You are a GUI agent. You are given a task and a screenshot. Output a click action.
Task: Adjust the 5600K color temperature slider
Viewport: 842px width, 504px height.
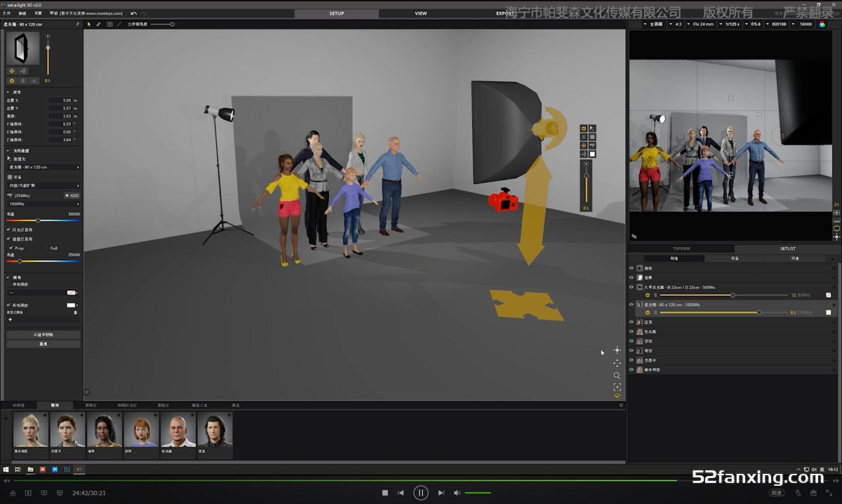tap(44, 220)
